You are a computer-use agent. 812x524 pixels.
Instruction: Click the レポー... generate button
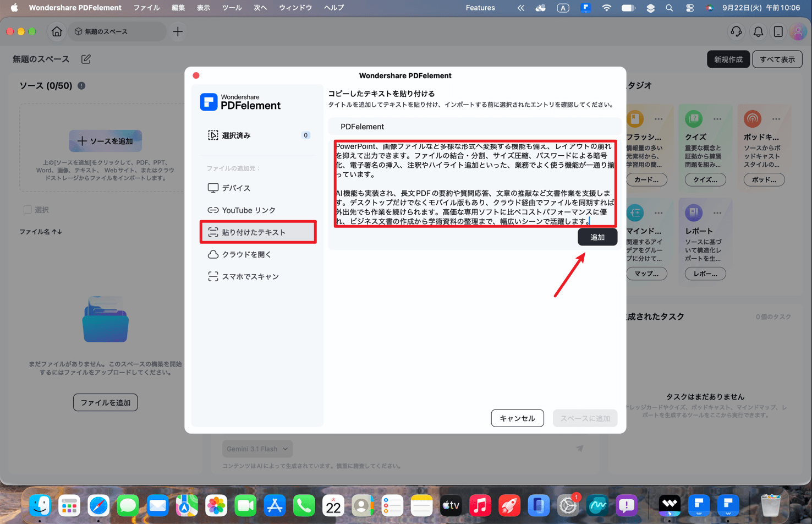[x=705, y=274]
